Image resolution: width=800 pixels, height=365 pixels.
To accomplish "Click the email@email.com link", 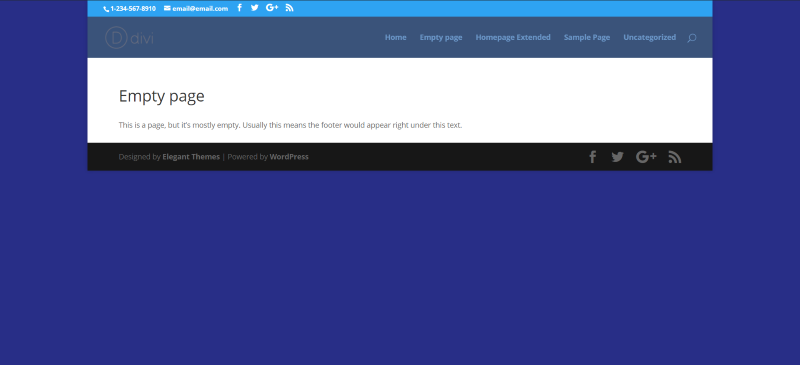I will click(x=200, y=9).
